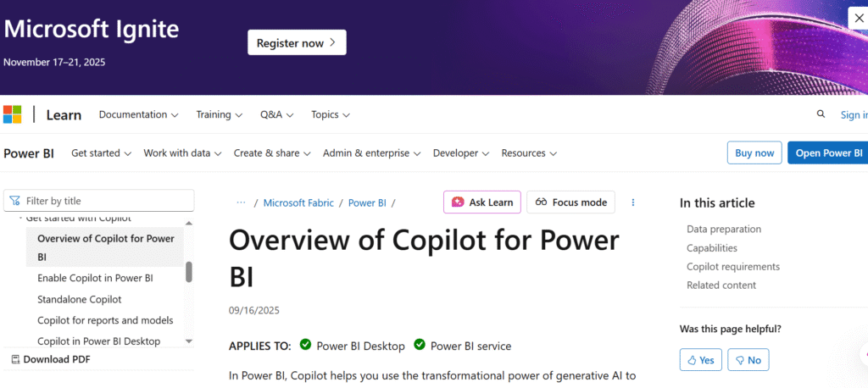Expand the Create & share menu
Image resolution: width=868 pixels, height=388 pixels.
click(272, 153)
